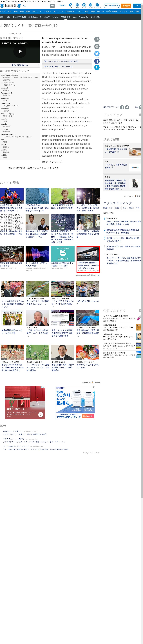Open the weather icon in header
Screen dimensions: 143x644
pyautogui.click(x=71, y=6)
